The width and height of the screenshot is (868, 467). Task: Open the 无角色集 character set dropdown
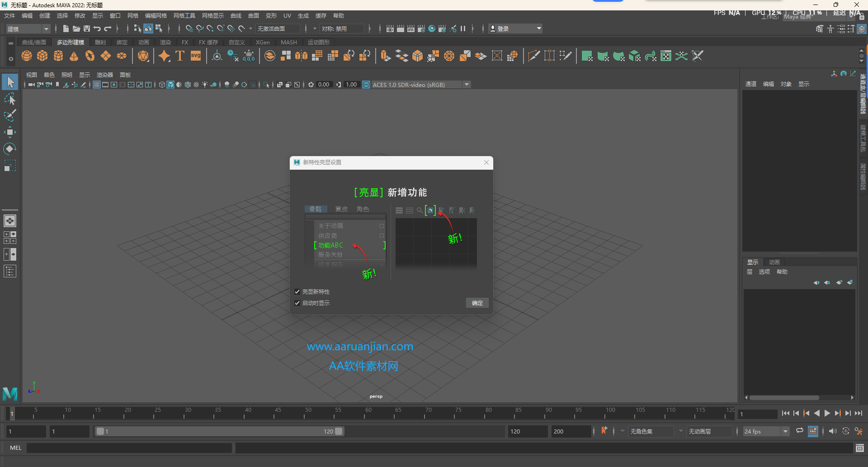(x=680, y=431)
